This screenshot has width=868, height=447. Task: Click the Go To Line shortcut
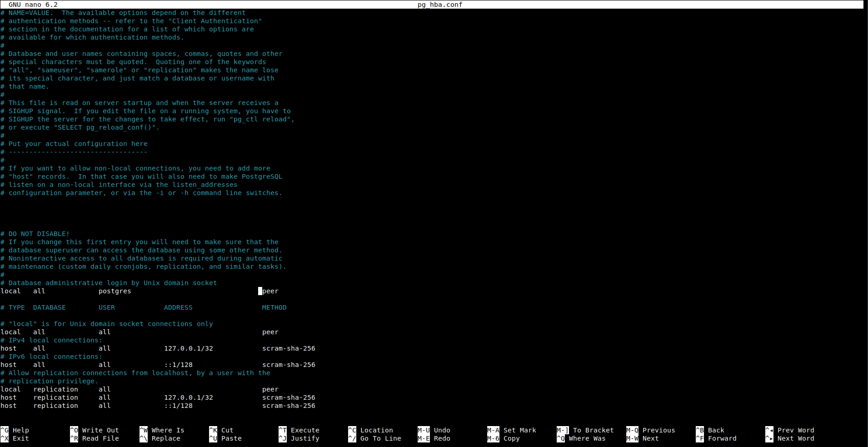click(375, 438)
